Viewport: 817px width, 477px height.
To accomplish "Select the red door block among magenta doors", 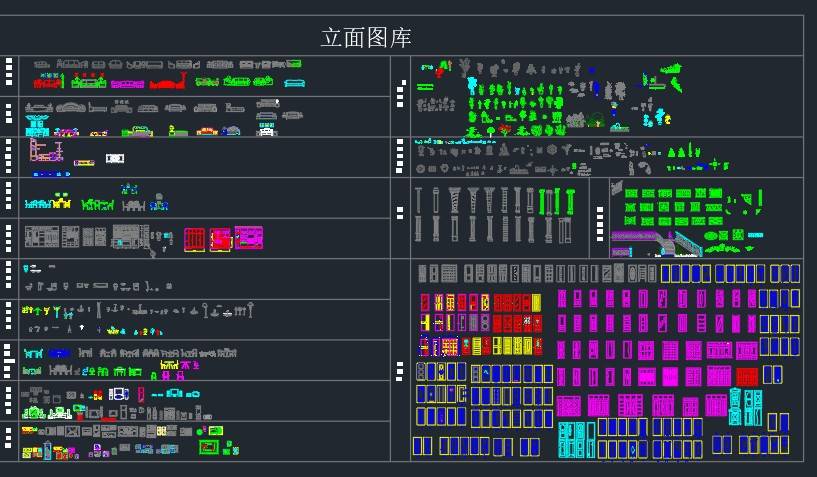I will 747,376.
